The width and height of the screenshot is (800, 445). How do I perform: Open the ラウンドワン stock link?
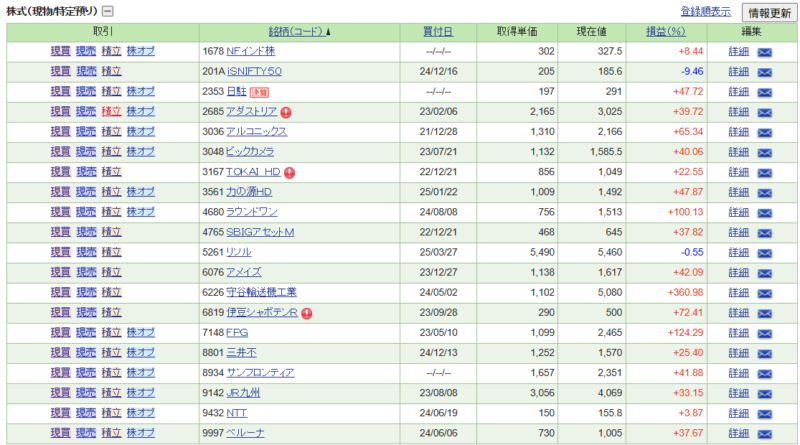252,212
